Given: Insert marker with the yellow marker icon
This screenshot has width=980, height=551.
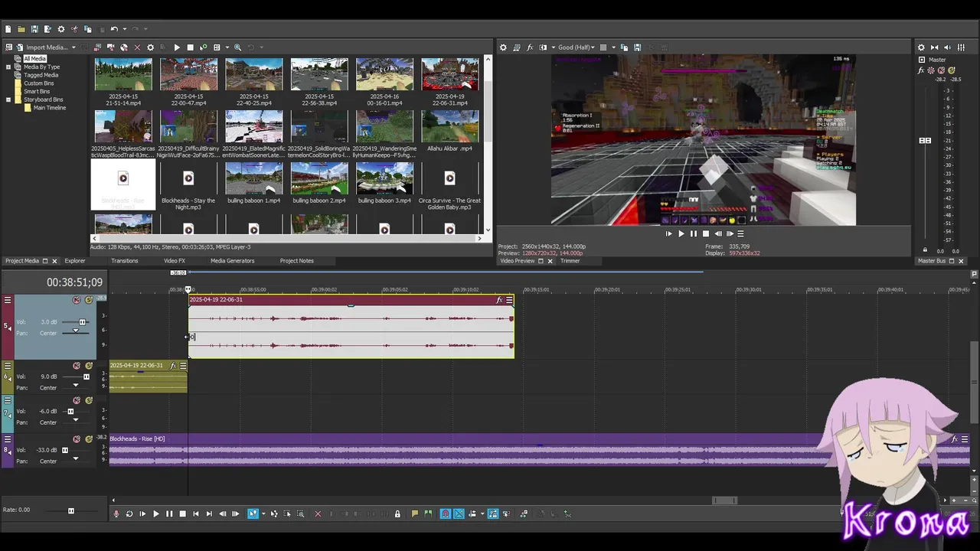Looking at the screenshot, I should coord(415,514).
